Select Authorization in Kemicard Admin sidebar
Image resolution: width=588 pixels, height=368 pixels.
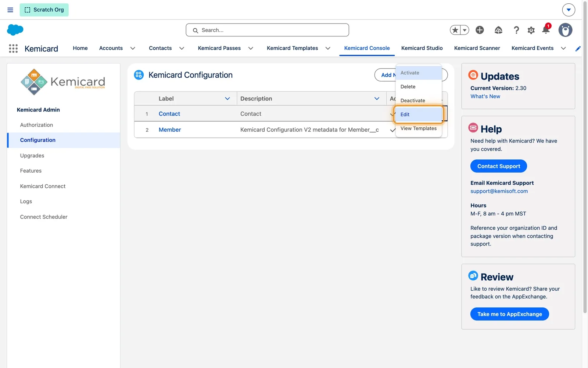click(x=64, y=125)
